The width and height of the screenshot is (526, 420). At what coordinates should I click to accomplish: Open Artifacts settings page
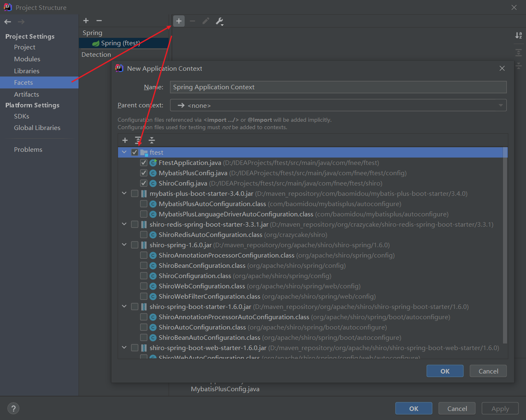(26, 95)
